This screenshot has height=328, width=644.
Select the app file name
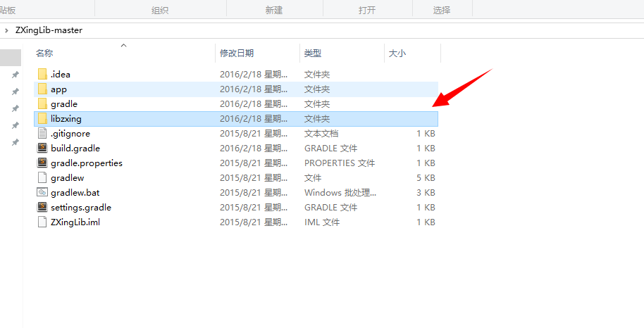(58, 89)
